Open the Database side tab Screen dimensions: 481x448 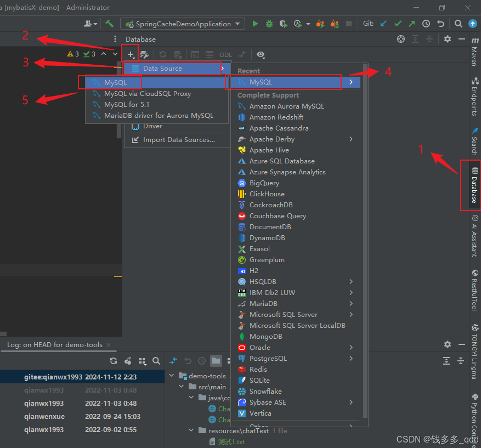coord(474,185)
